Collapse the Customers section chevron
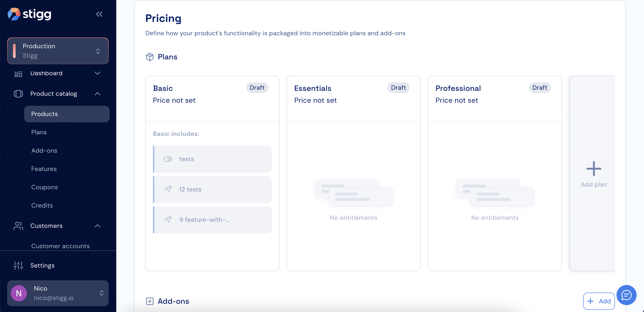 coord(97,226)
